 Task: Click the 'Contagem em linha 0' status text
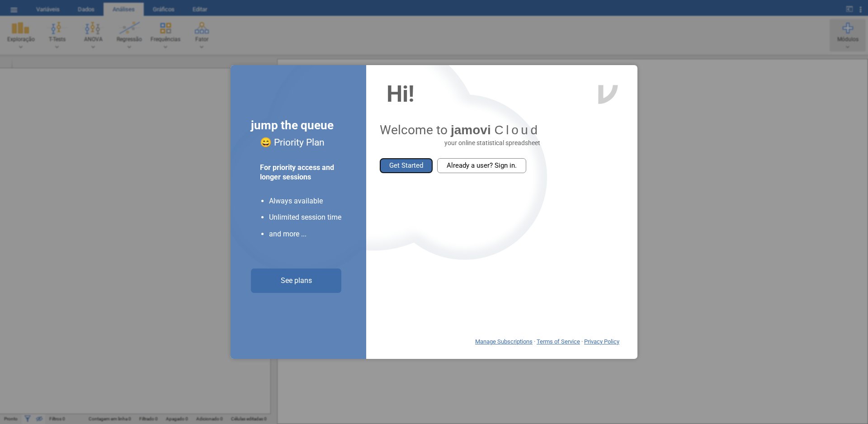(109, 419)
